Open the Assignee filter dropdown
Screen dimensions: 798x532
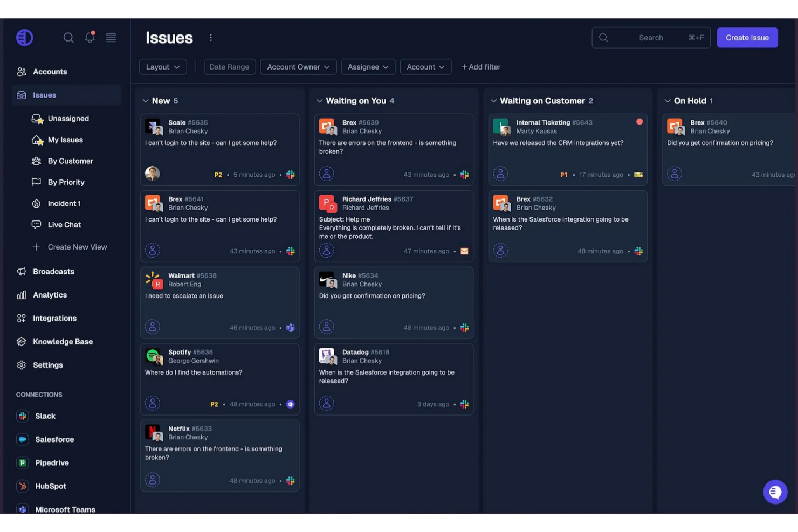click(x=368, y=67)
